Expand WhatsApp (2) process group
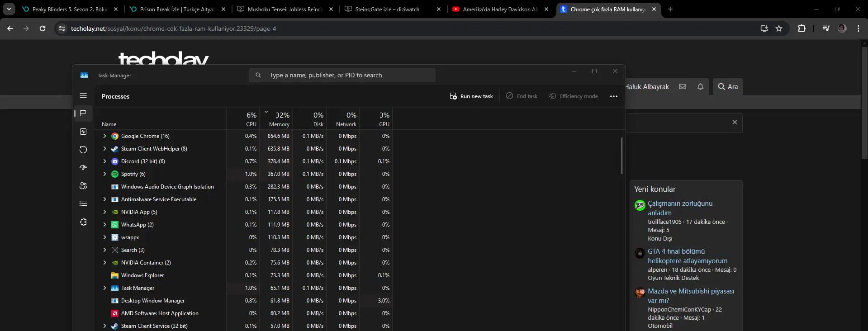This screenshot has width=868, height=331. point(104,225)
